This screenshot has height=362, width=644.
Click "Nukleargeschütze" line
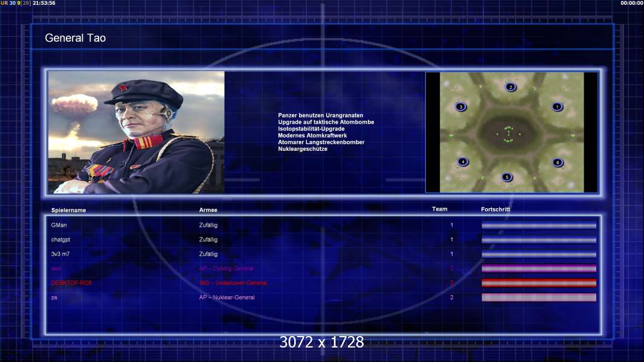[x=303, y=149]
